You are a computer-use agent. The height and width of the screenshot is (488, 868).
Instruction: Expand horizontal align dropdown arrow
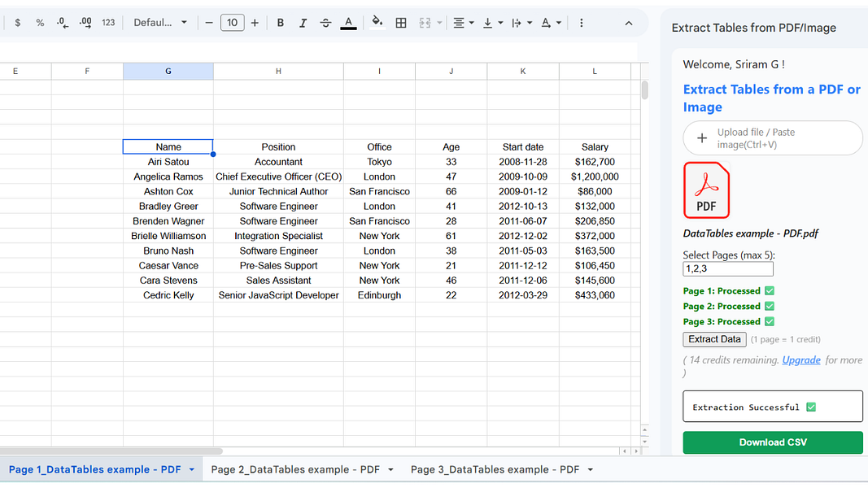(472, 23)
